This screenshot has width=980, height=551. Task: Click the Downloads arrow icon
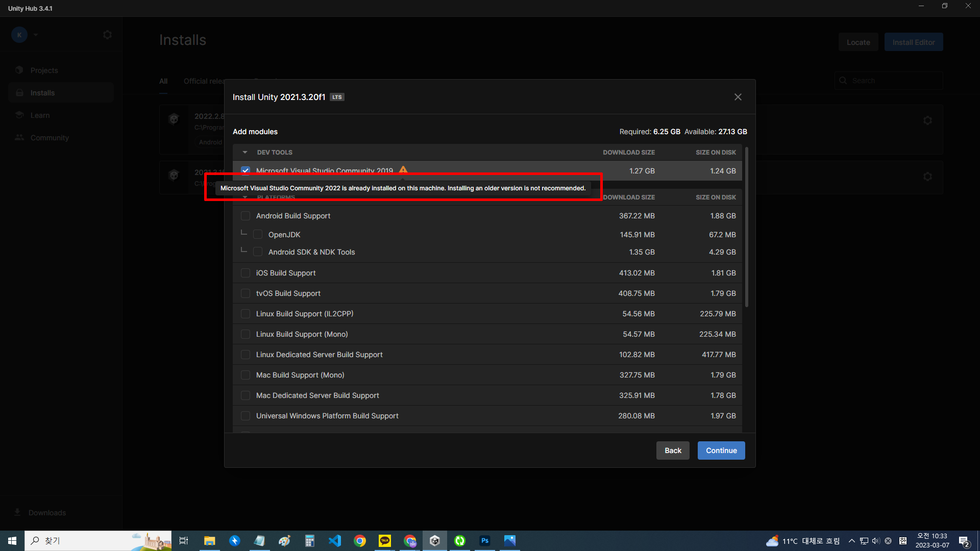click(17, 512)
